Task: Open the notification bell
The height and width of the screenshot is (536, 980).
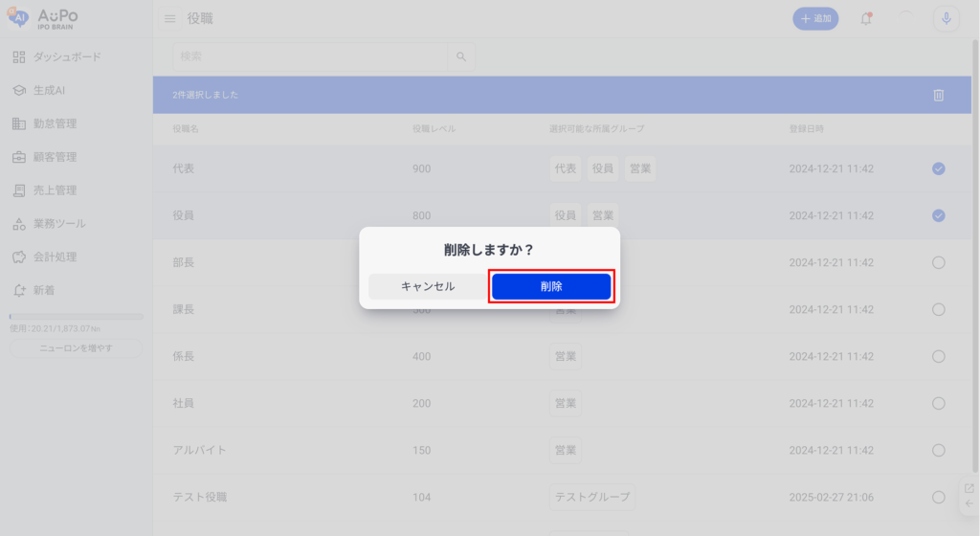Action: [866, 18]
